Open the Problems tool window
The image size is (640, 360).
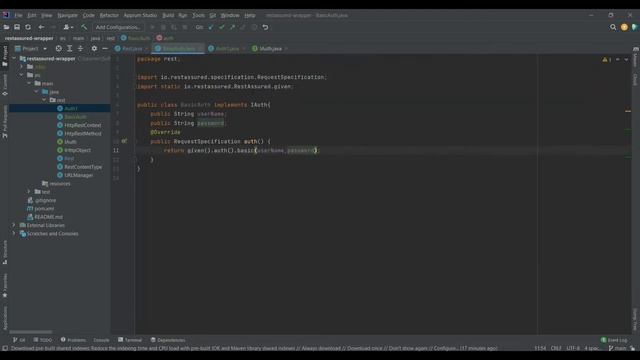point(73,340)
